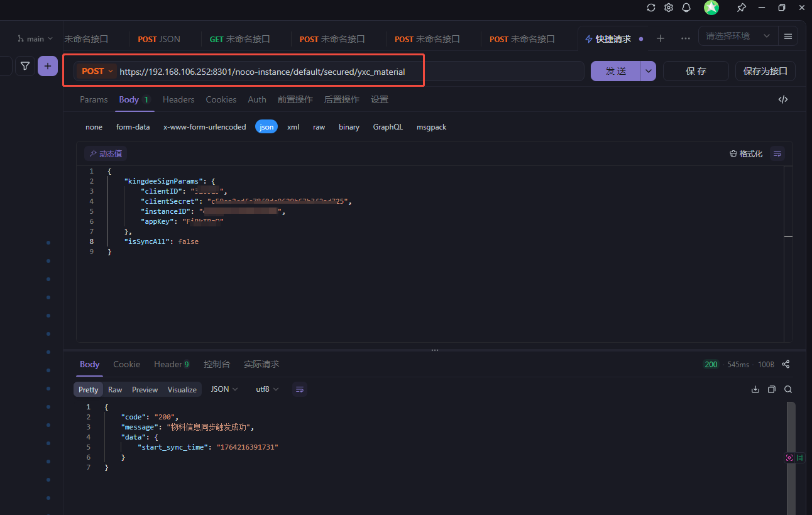Switch to the Headers request tab

pos(178,99)
